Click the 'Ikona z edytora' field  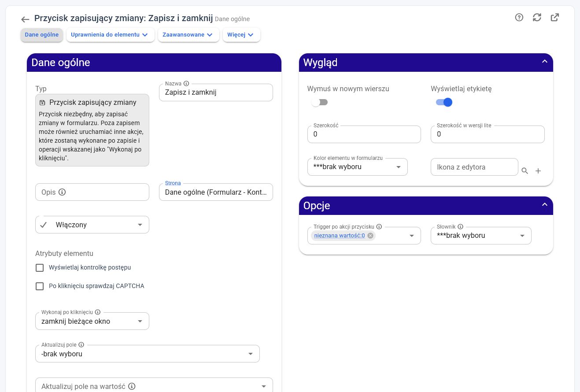tap(474, 167)
